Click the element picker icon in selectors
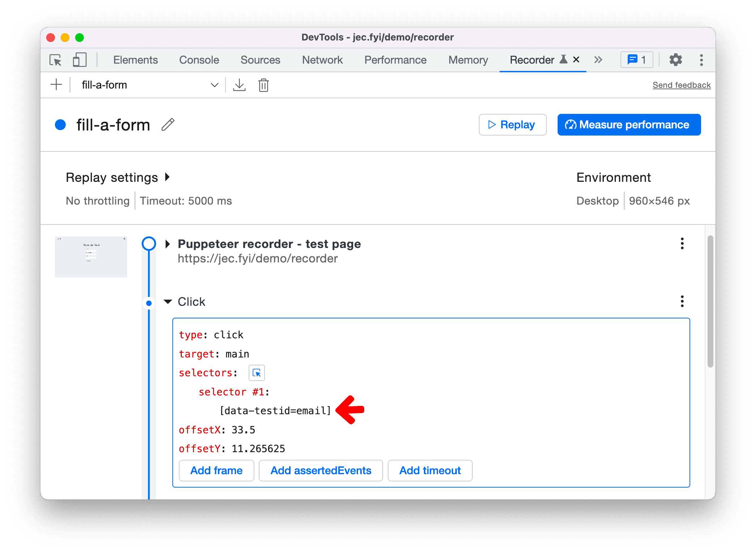This screenshot has width=756, height=553. pyautogui.click(x=255, y=373)
